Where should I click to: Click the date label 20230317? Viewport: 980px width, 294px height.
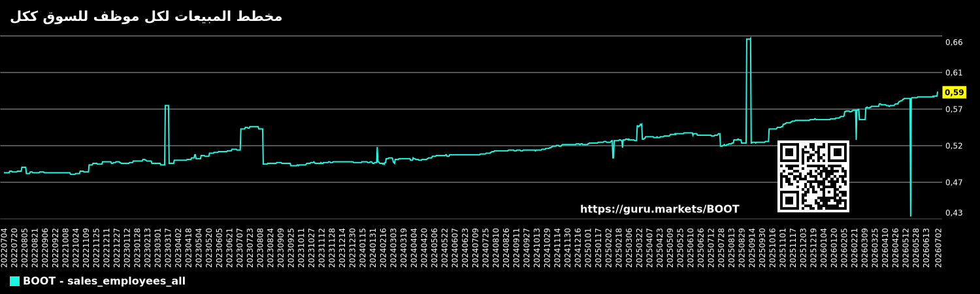click(169, 247)
